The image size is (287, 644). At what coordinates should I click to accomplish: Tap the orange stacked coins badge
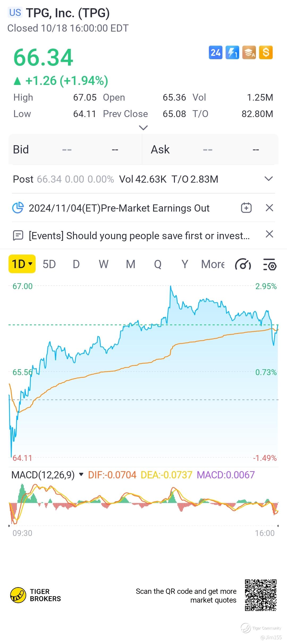pos(249,53)
